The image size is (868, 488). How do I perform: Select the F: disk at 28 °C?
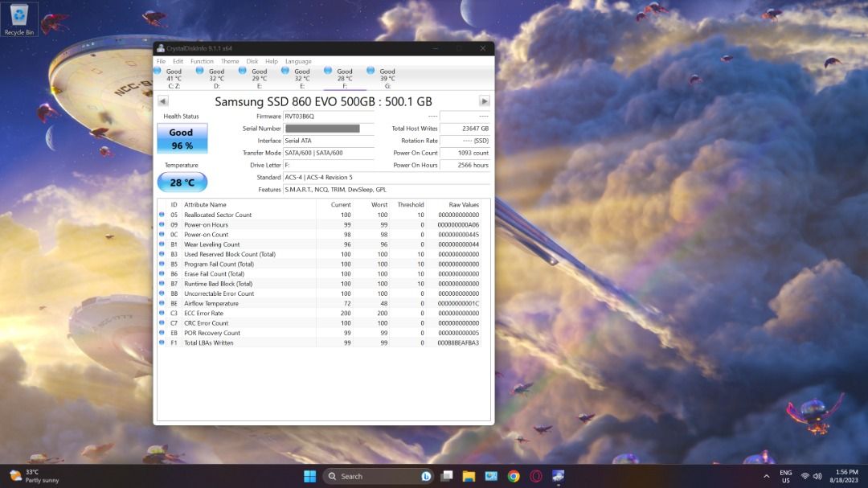click(344, 78)
